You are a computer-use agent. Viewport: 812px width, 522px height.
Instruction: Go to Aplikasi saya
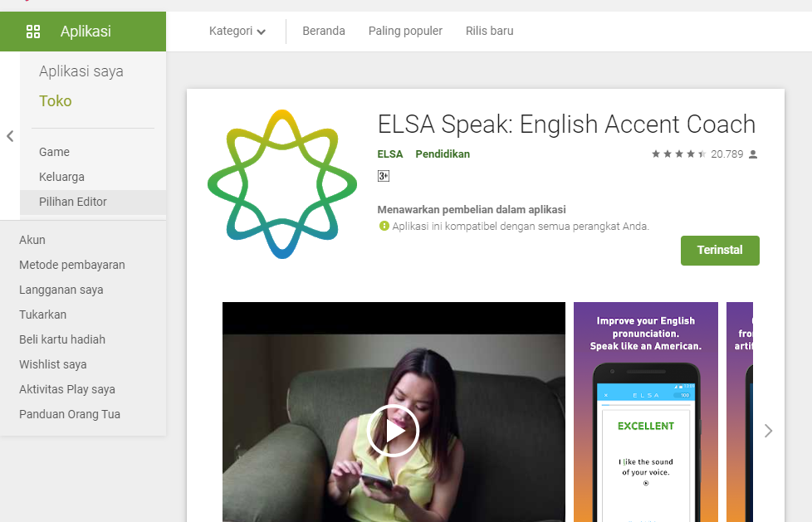(x=81, y=71)
